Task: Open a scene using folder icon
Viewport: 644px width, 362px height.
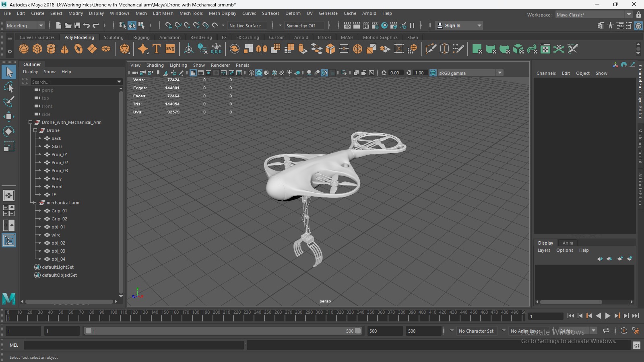Action: point(68,26)
